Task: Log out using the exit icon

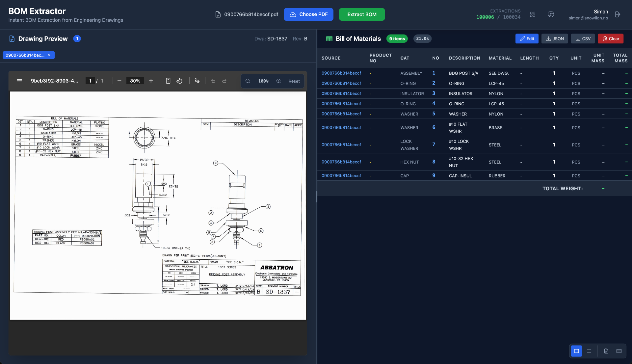Action: pyautogui.click(x=618, y=14)
